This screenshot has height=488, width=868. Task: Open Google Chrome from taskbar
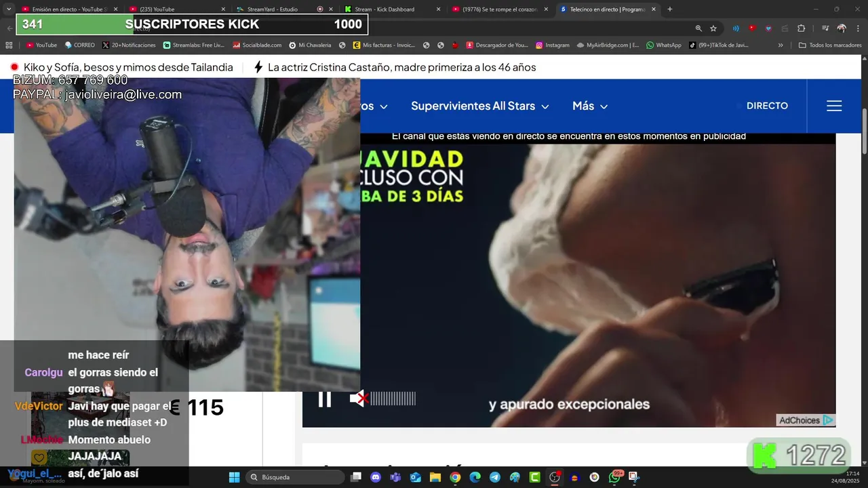[455, 477]
